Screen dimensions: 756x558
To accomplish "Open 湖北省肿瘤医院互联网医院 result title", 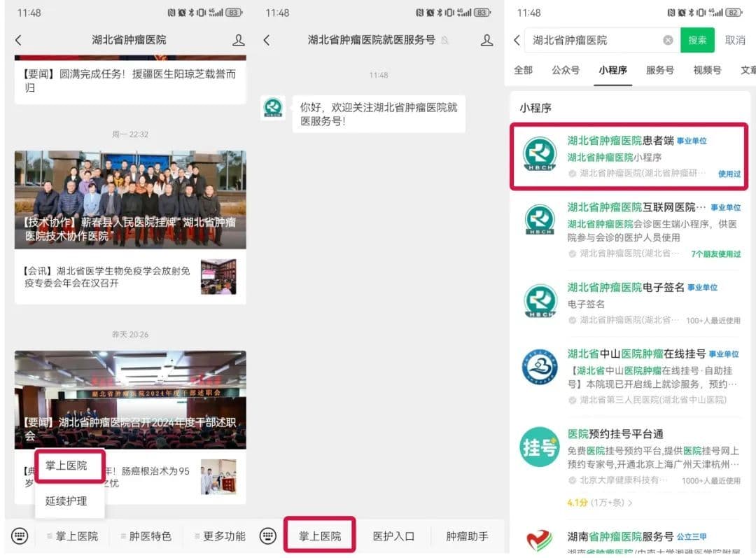I will click(636, 207).
